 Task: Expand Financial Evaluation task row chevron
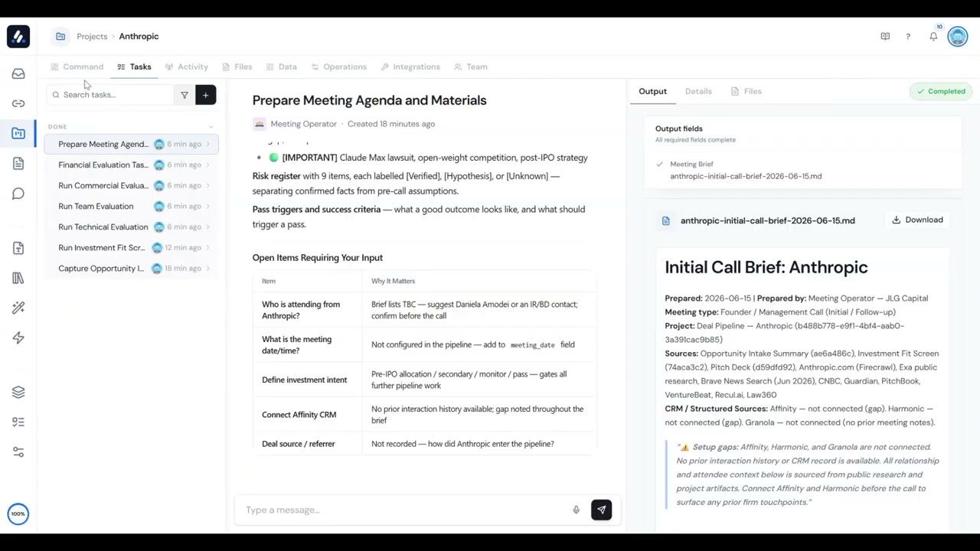pyautogui.click(x=207, y=165)
